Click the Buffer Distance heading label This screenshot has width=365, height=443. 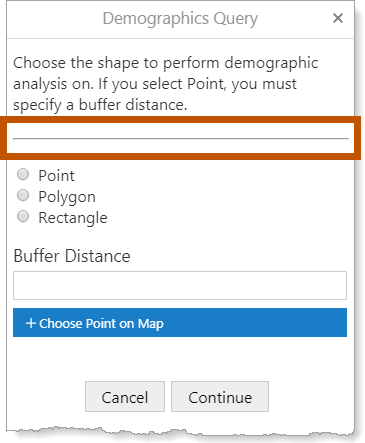point(72,256)
